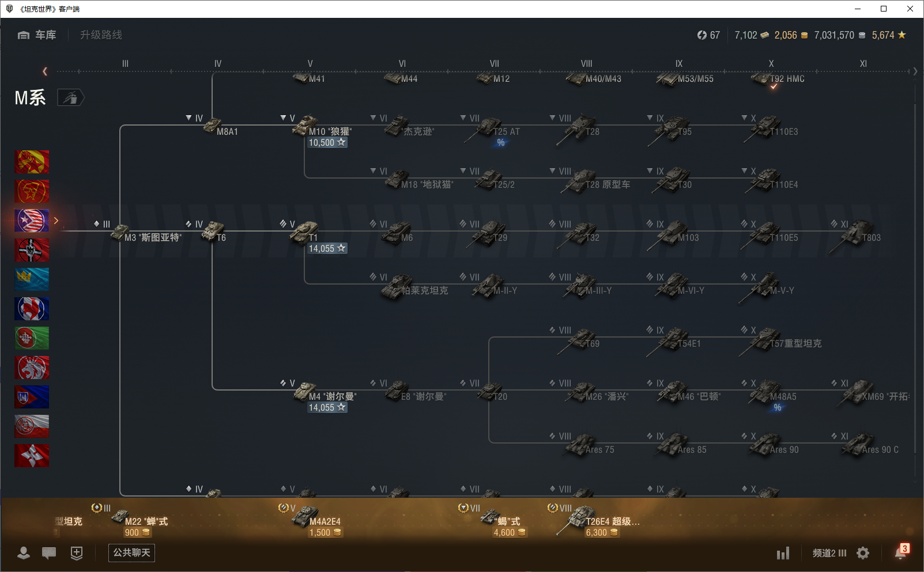Image resolution: width=924 pixels, height=572 pixels.
Task: Open the 频道2 server channel selector
Action: (x=829, y=553)
